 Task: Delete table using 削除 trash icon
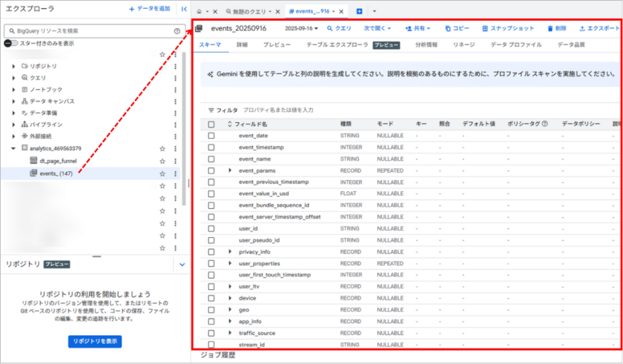point(556,28)
